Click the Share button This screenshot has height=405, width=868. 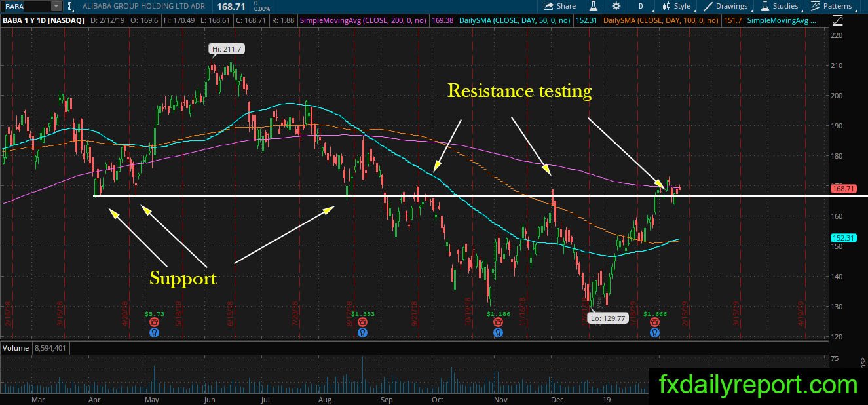(x=559, y=6)
